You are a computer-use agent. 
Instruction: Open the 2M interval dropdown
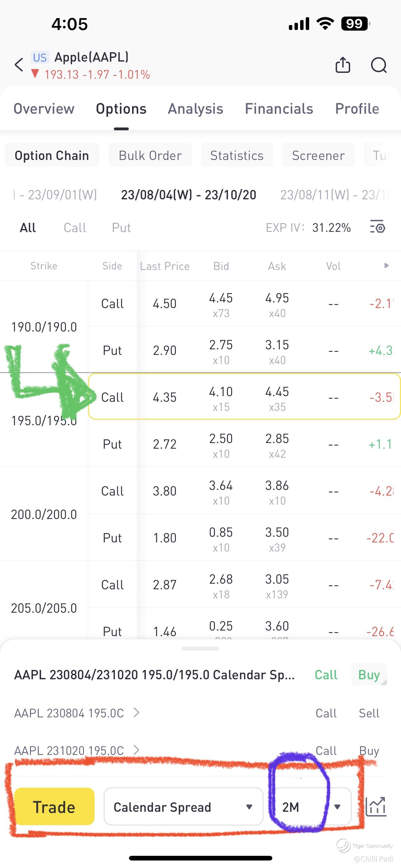[x=311, y=807]
